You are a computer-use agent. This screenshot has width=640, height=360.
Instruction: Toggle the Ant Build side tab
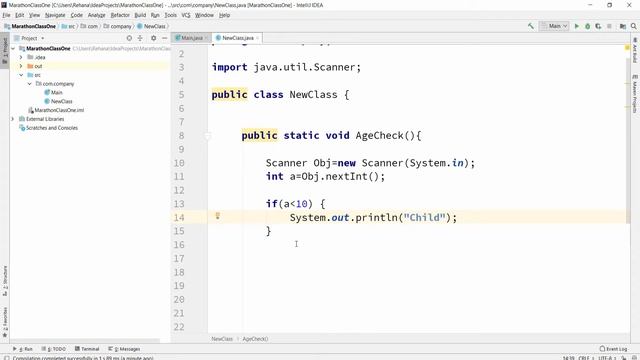635,51
